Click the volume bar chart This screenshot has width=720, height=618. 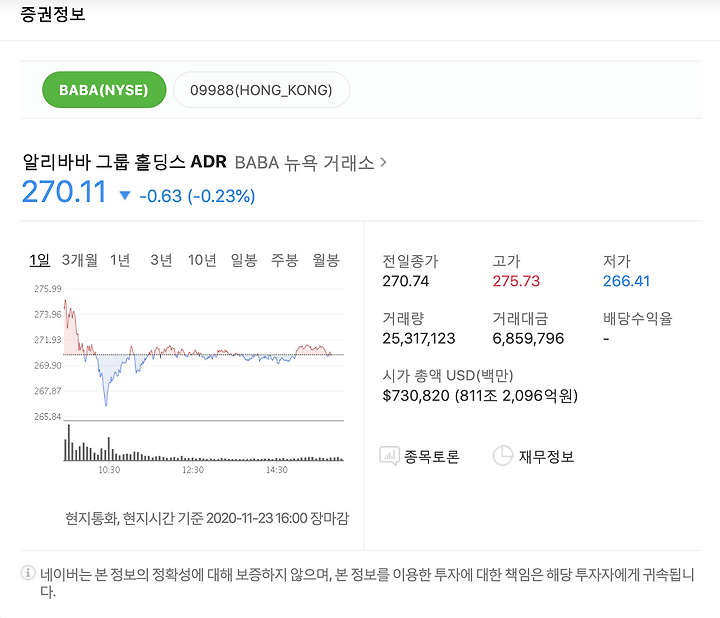203,443
